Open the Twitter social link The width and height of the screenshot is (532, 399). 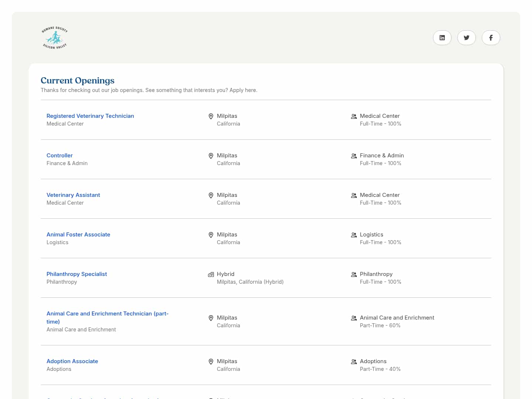[466, 38]
